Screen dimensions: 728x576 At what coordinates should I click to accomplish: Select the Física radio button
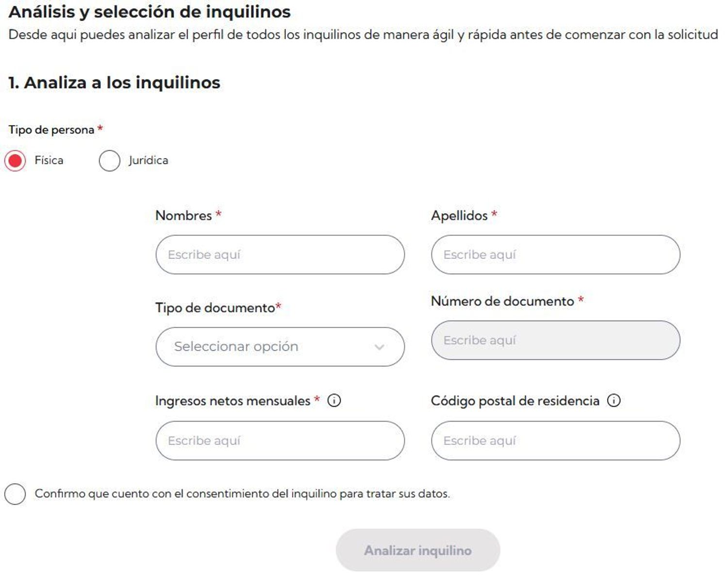coord(15,161)
